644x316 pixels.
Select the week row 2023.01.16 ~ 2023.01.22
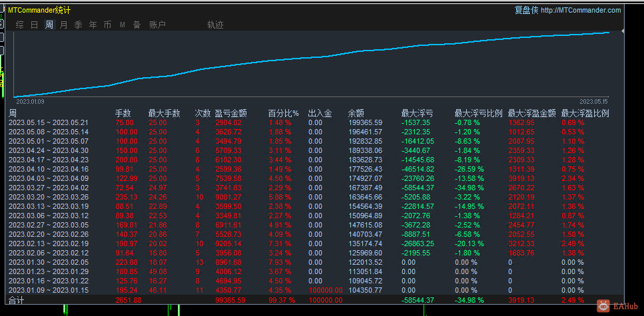pyautogui.click(x=314, y=281)
